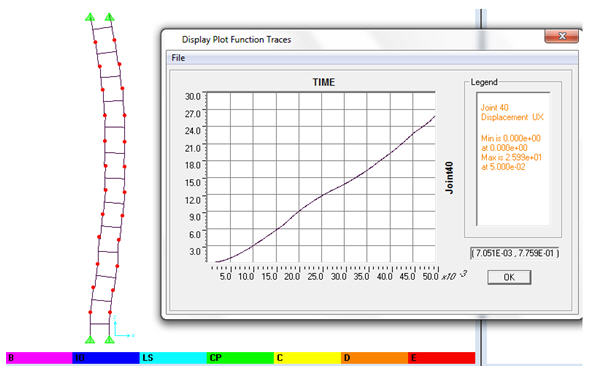This screenshot has height=377, width=596.
Task: Click the magenta B hinge state swatch
Action: [39, 358]
